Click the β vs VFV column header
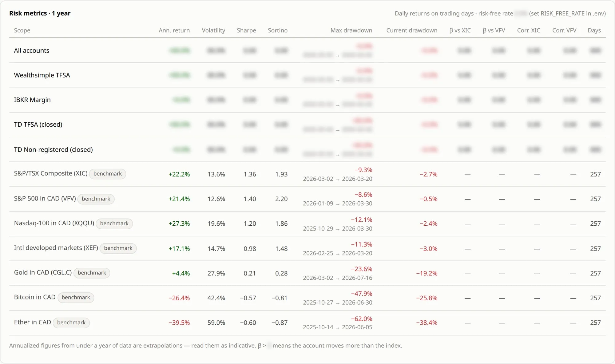 (x=494, y=30)
